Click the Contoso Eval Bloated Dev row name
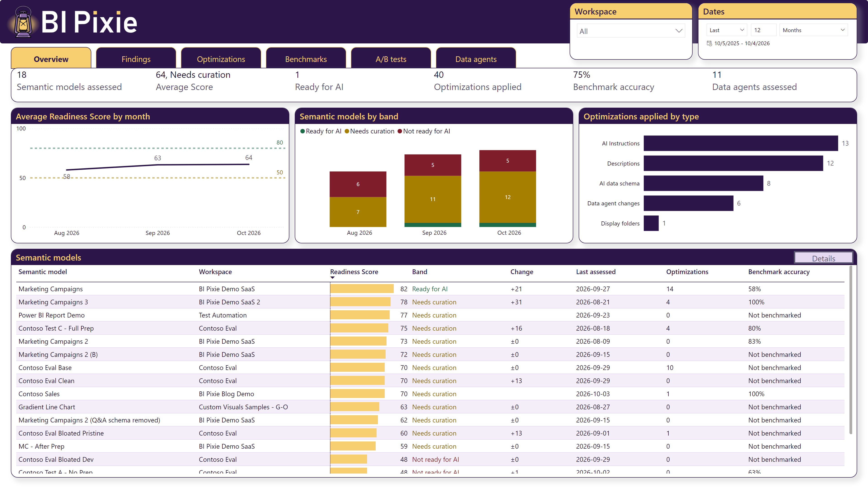 [56, 460]
